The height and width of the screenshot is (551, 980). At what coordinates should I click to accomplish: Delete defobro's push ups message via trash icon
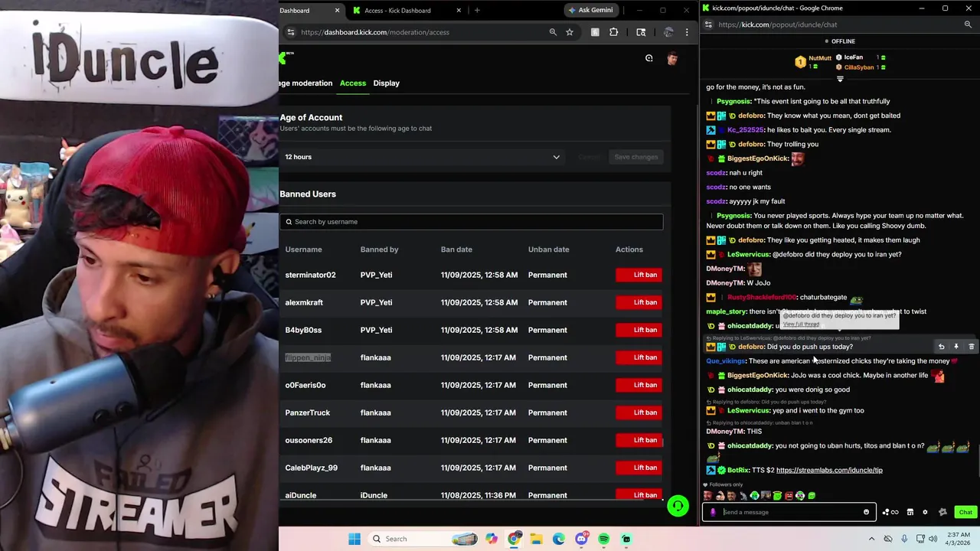[x=971, y=347]
